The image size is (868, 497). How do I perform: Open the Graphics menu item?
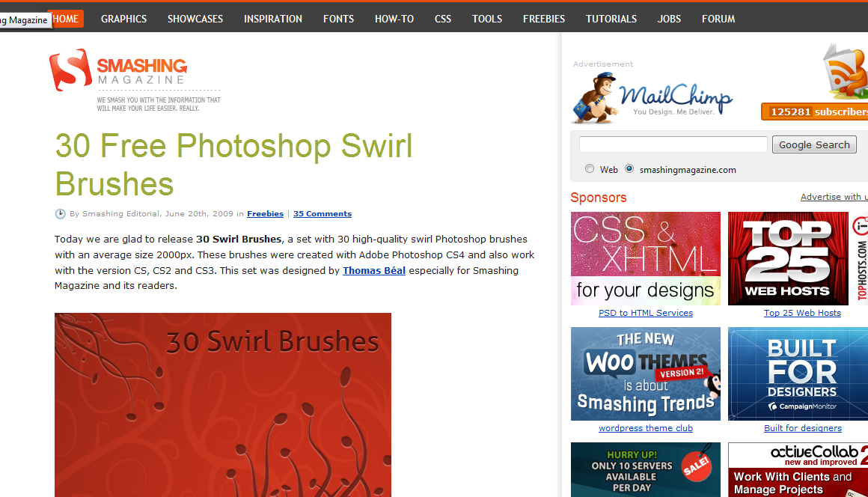(x=124, y=19)
